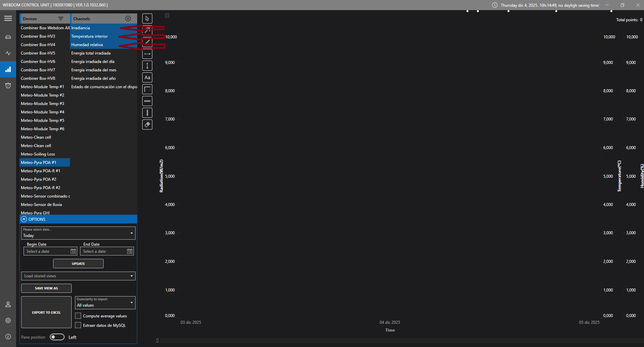This screenshot has height=347, width=644.
Task: Open the hamburger menu in sidebar
Action: point(8,19)
